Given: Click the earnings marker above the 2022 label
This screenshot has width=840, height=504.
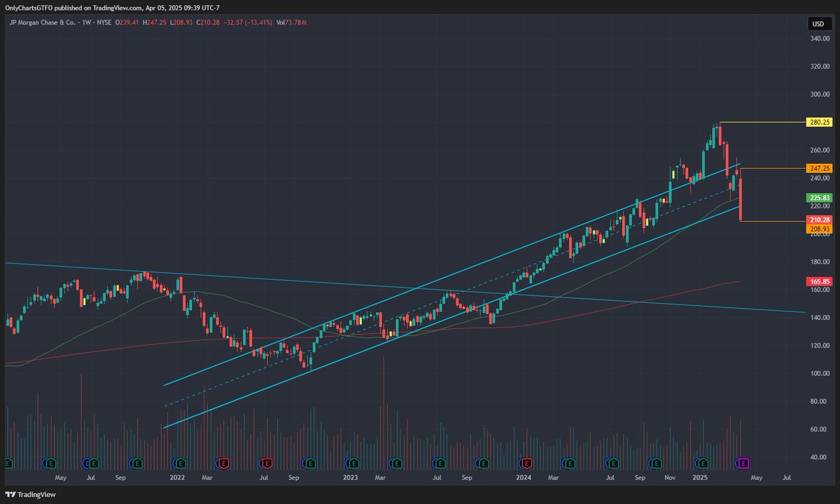Looking at the screenshot, I should click(x=181, y=463).
